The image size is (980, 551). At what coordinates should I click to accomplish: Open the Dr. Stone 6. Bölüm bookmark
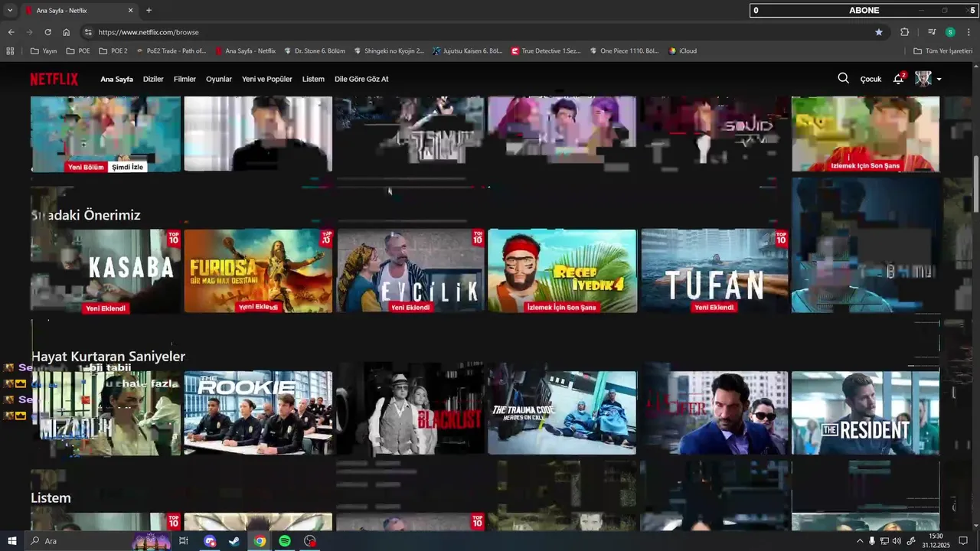pos(314,51)
